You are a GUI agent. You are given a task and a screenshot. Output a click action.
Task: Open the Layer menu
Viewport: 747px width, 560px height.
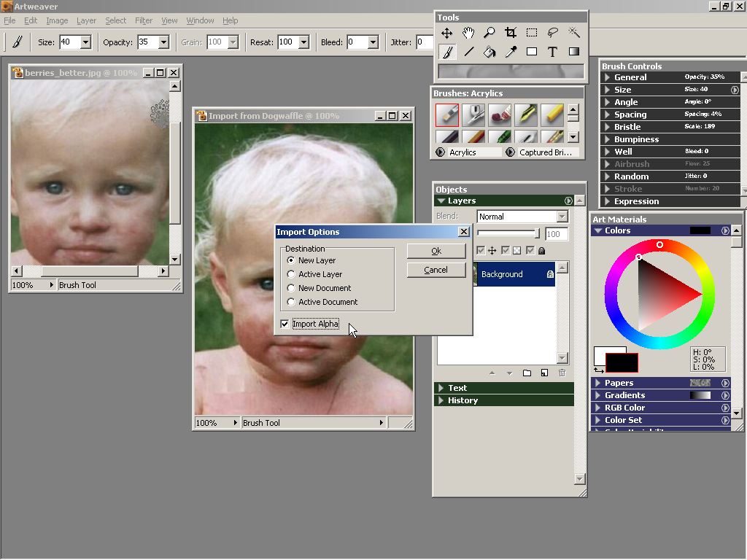86,20
